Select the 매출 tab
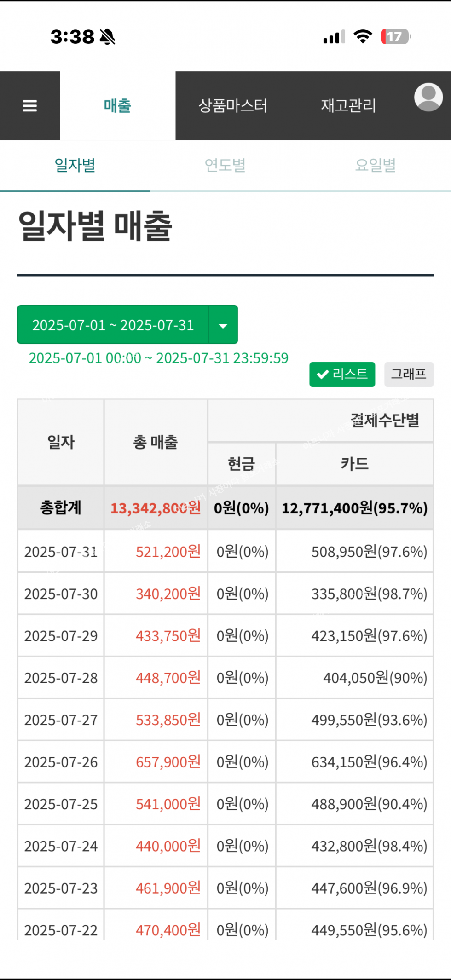The width and height of the screenshot is (451, 980). [x=117, y=106]
